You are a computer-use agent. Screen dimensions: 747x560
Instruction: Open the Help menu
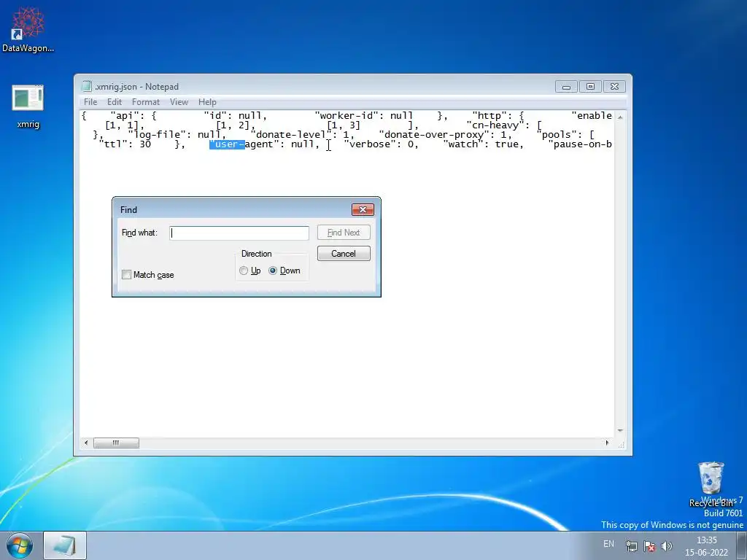[x=207, y=102]
